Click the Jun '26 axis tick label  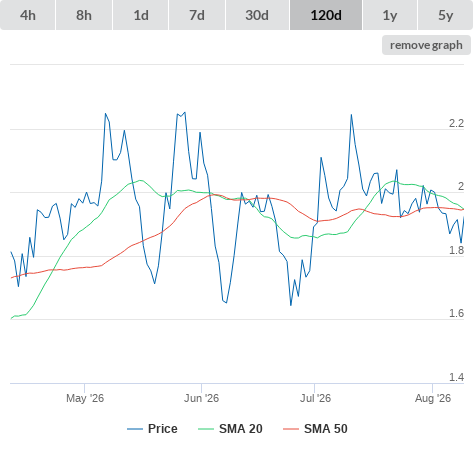[201, 398]
